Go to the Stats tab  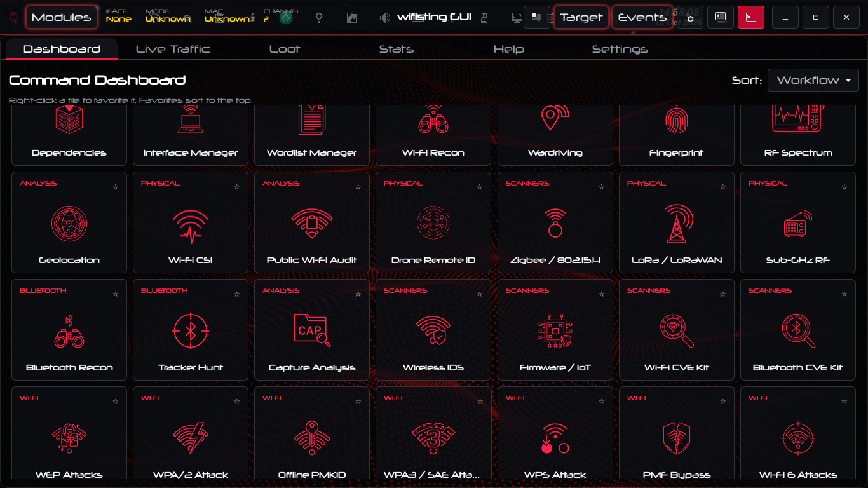[x=396, y=49]
